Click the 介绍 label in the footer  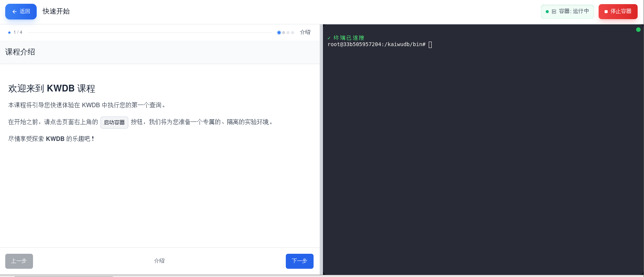tap(159, 261)
